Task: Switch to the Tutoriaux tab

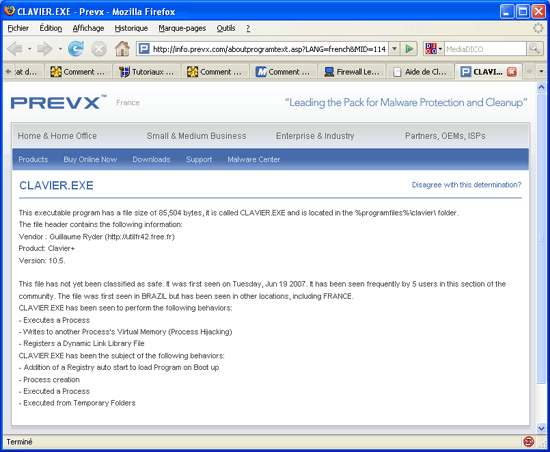Action: click(x=147, y=72)
